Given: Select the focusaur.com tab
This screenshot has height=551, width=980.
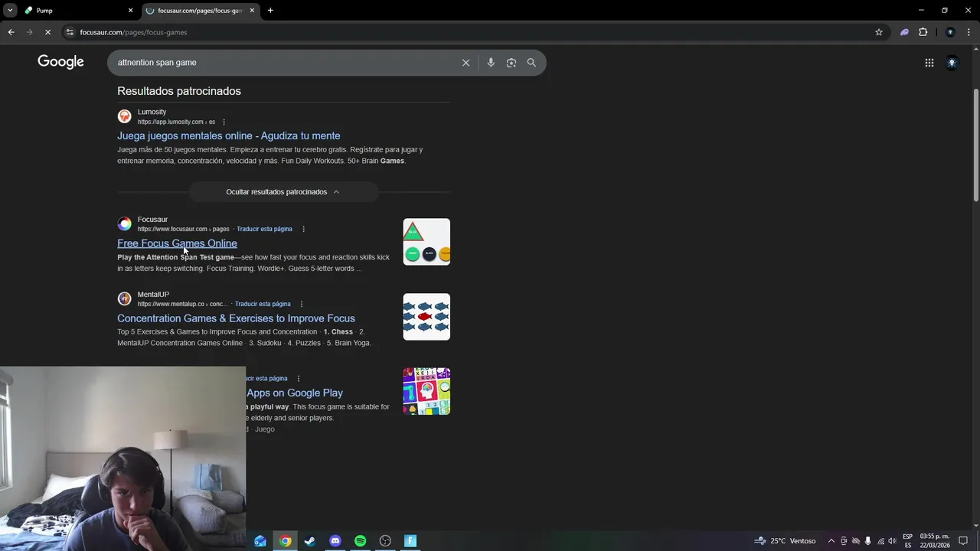Looking at the screenshot, I should [x=199, y=11].
